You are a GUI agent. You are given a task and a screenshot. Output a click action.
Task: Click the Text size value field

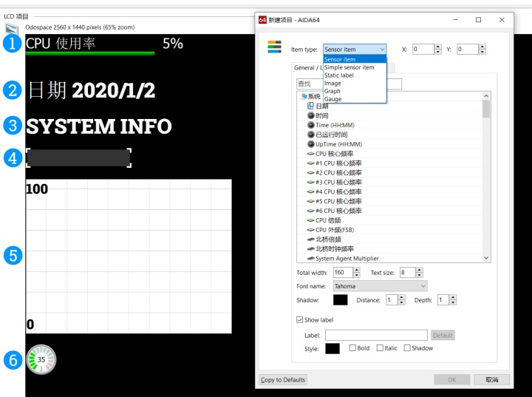click(x=408, y=272)
